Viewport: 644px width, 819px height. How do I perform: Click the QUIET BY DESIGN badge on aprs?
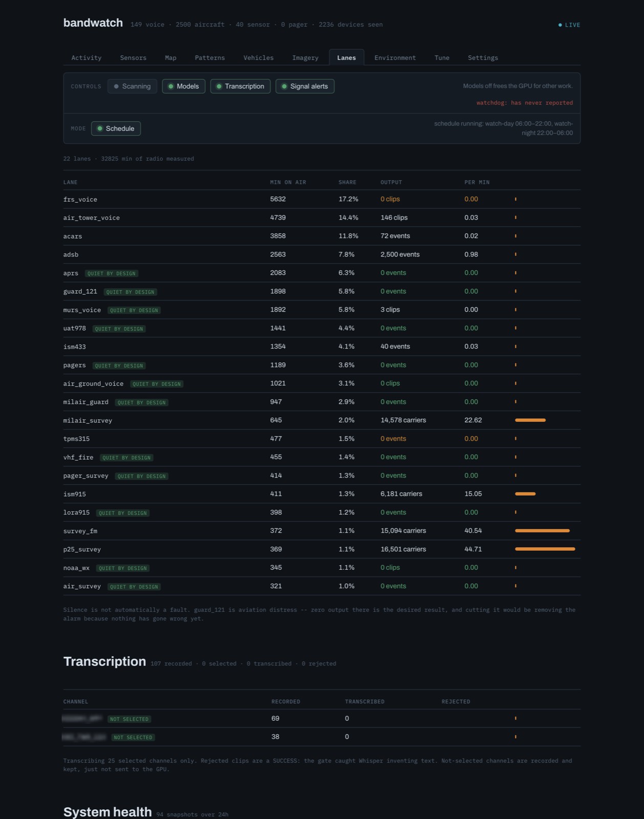[112, 273]
